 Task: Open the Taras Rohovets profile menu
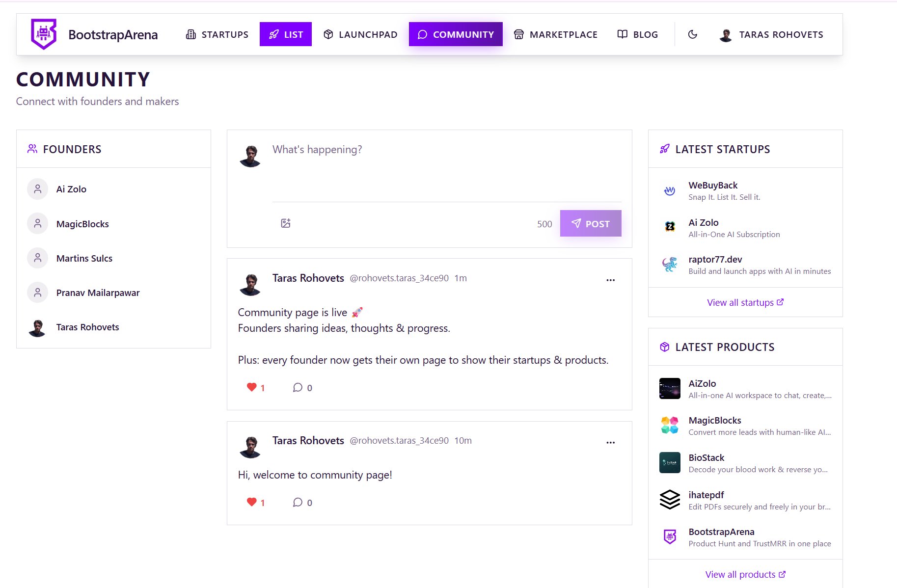click(771, 34)
